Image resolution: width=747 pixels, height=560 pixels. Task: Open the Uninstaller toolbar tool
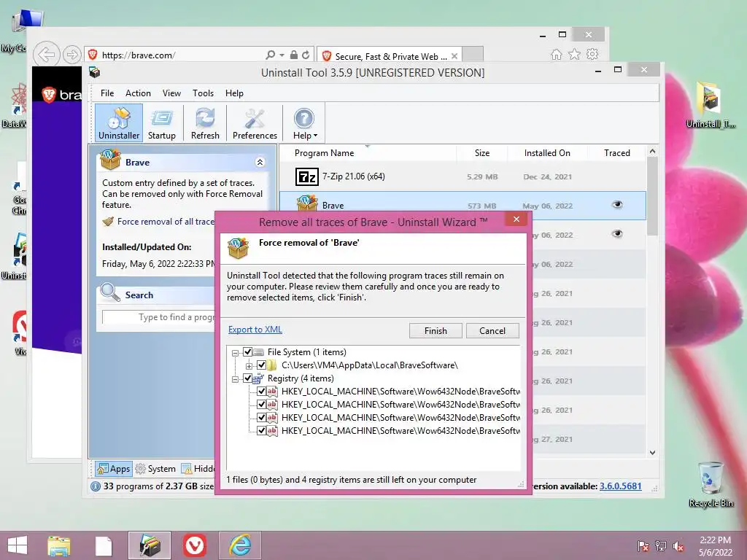tap(119, 123)
